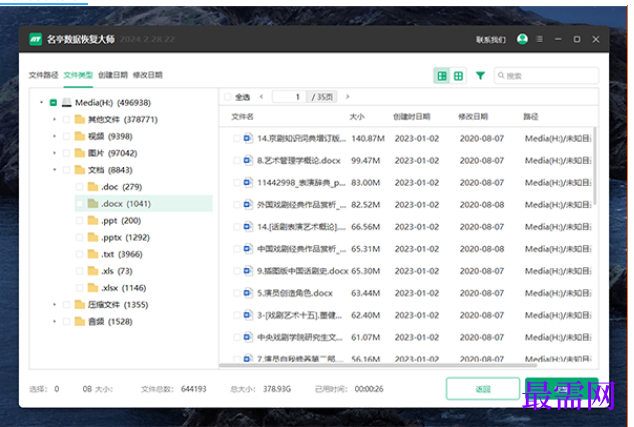Switch to 文件类型 tab
The width and height of the screenshot is (634, 427).
78,75
